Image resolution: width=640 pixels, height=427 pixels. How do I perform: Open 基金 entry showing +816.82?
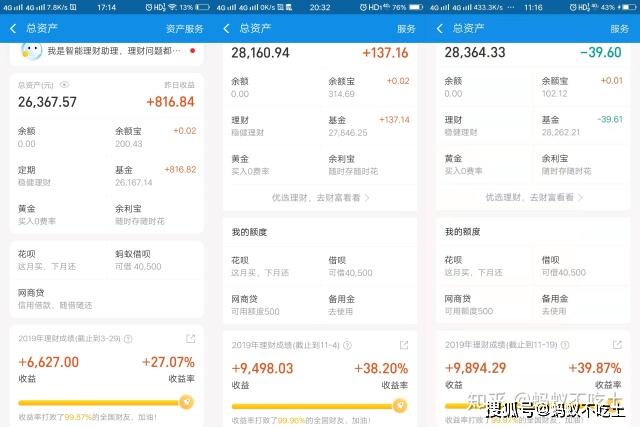(x=156, y=176)
